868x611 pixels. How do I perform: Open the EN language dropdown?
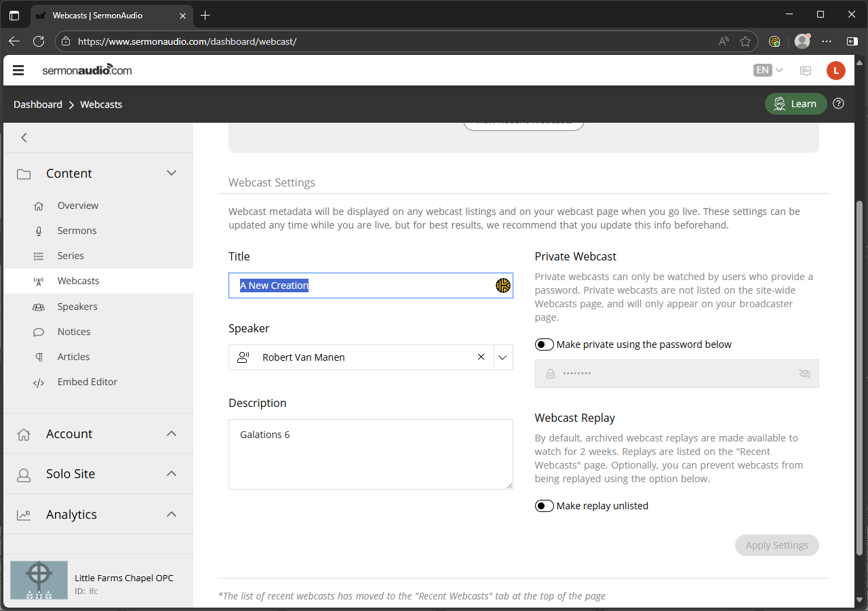pyautogui.click(x=768, y=71)
